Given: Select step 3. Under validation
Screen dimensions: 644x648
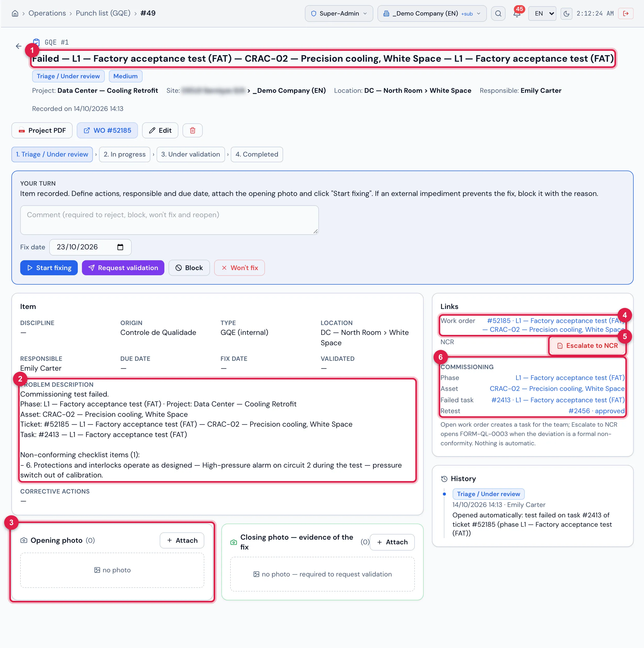Looking at the screenshot, I should [191, 154].
